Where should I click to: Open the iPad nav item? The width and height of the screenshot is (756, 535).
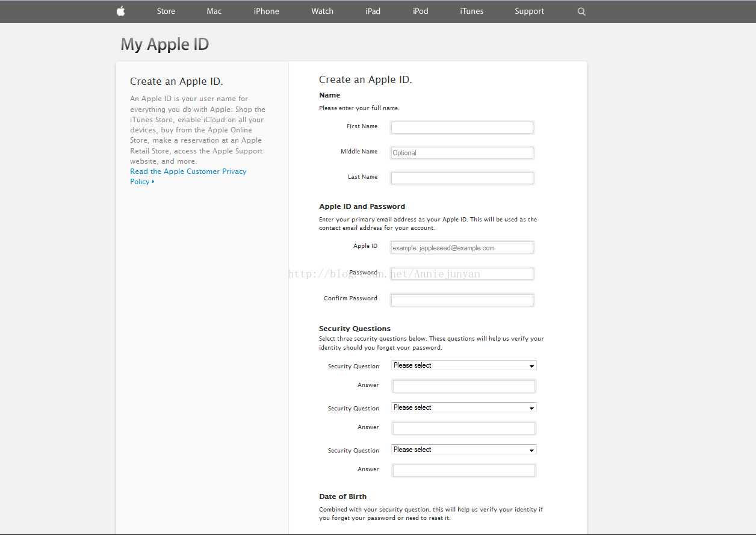[x=373, y=11]
